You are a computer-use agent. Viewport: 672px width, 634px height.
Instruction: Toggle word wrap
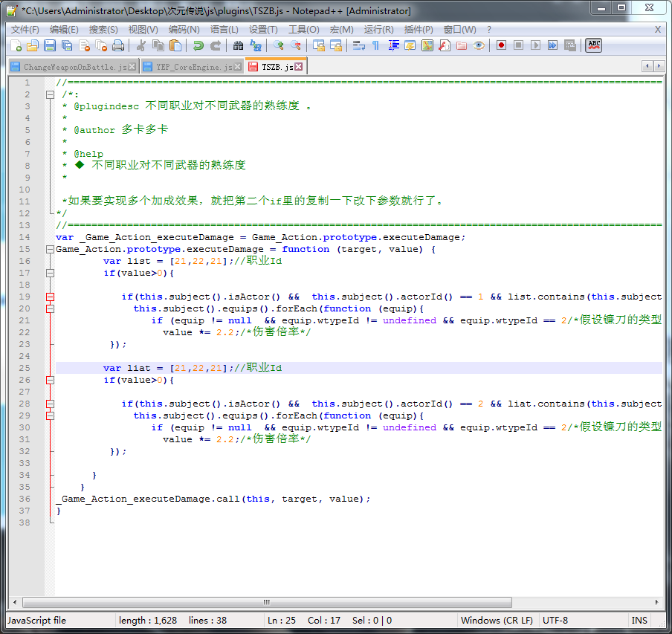(358, 45)
